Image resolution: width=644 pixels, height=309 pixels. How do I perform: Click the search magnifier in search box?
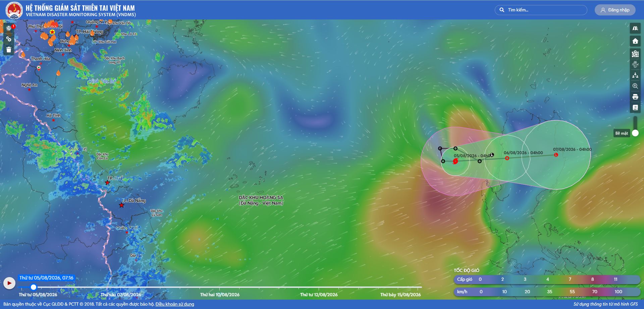[x=502, y=10]
